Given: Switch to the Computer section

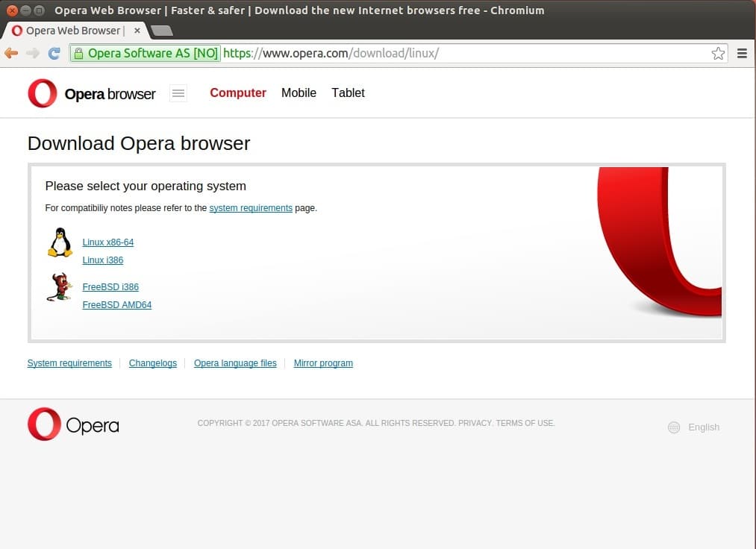Looking at the screenshot, I should coord(238,92).
